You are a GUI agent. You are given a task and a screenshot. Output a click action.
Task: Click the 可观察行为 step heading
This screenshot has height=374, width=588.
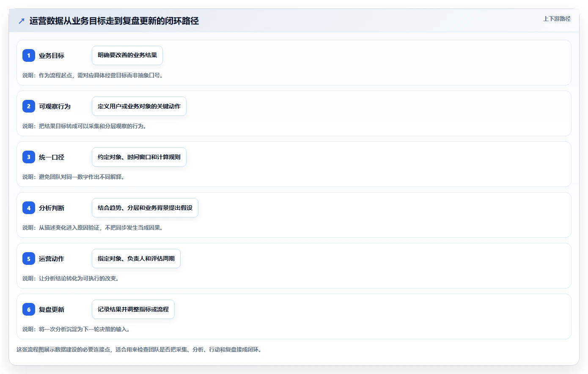tap(55, 106)
